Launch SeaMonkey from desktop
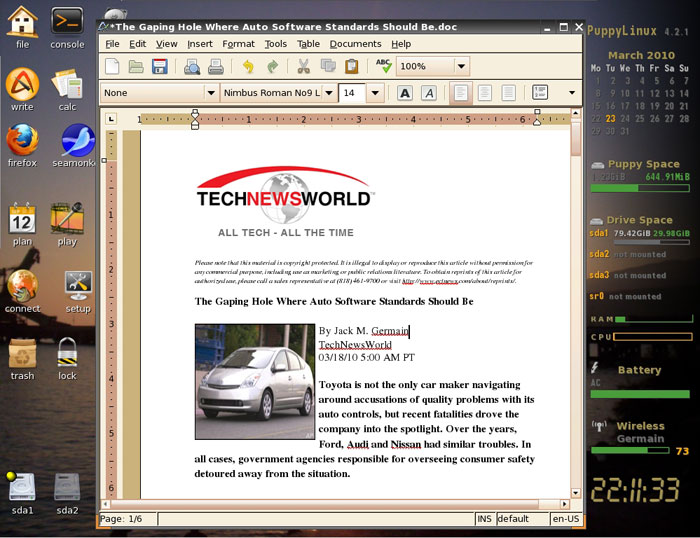Screen dimensions: 700x538 point(74,146)
